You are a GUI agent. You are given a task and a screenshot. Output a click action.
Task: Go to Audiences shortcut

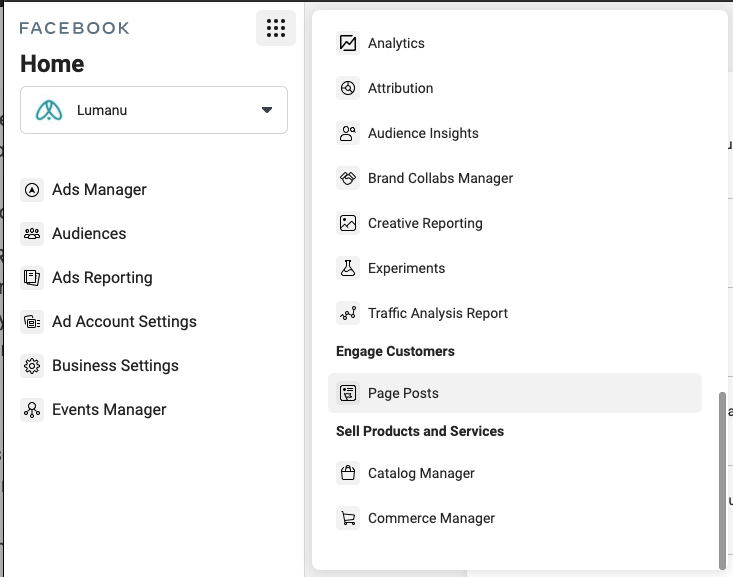(x=89, y=234)
